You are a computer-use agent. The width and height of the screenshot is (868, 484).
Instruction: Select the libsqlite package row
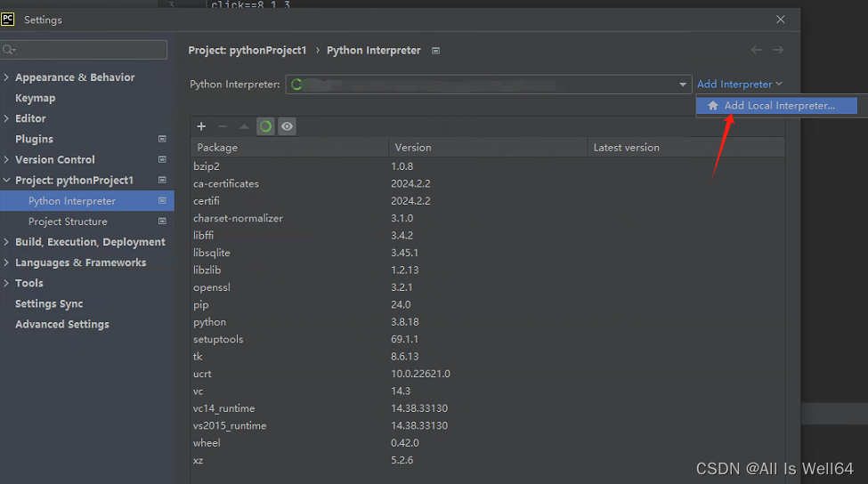coord(487,253)
